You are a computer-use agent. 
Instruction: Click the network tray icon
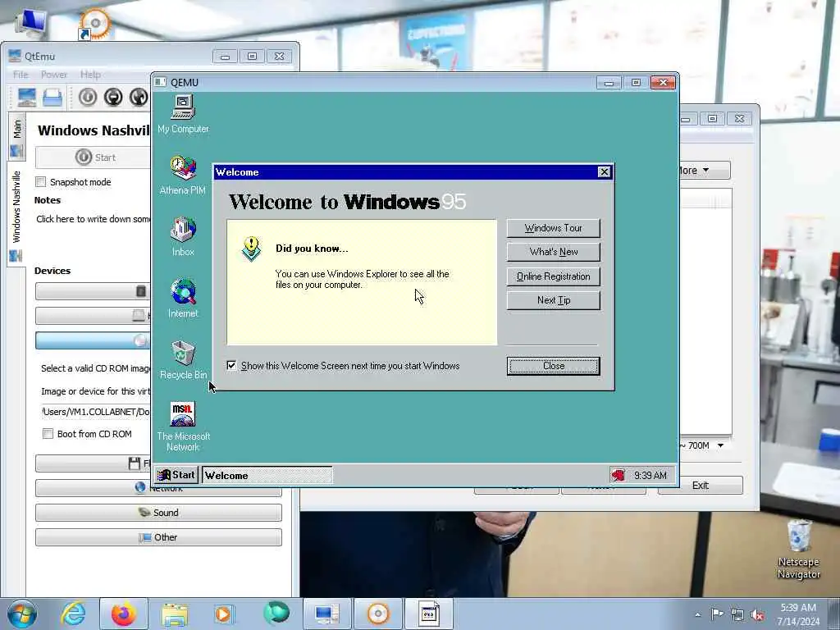tap(737, 615)
